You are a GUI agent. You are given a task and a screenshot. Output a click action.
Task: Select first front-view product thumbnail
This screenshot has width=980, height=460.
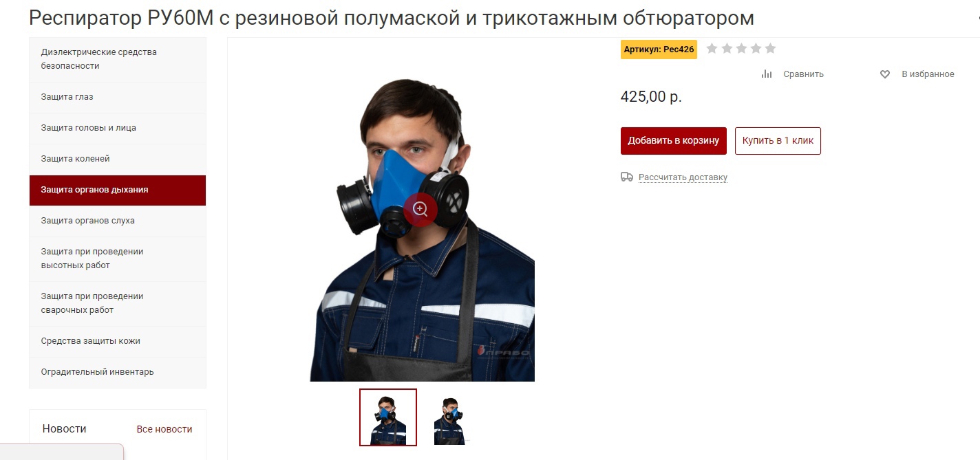coord(388,417)
